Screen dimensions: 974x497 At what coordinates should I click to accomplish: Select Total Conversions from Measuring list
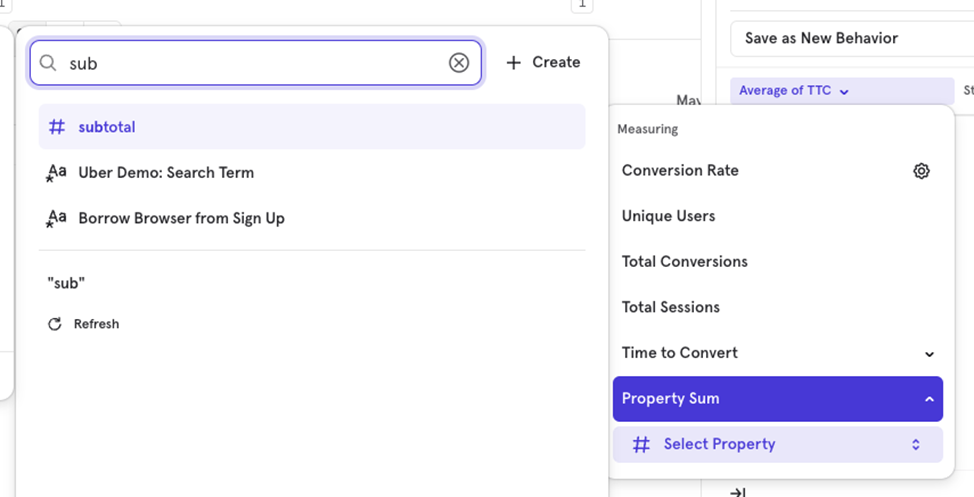pos(684,262)
